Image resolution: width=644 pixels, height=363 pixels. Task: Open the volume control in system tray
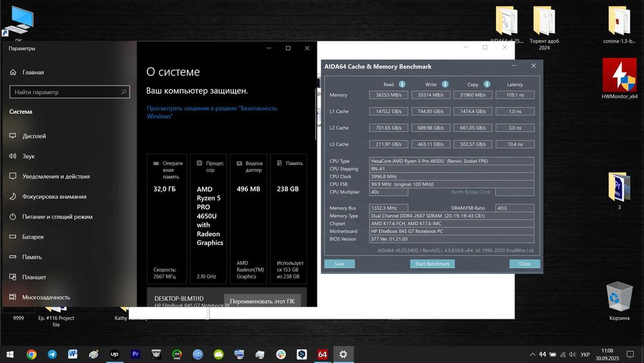[573, 355]
